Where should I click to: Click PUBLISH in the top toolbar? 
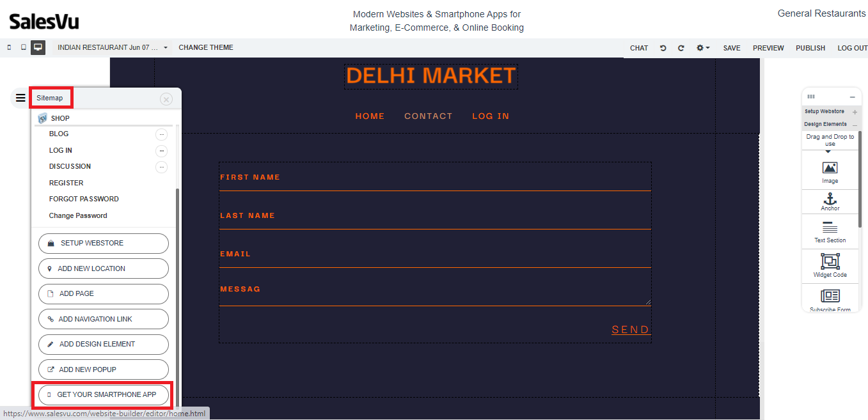[x=810, y=48]
